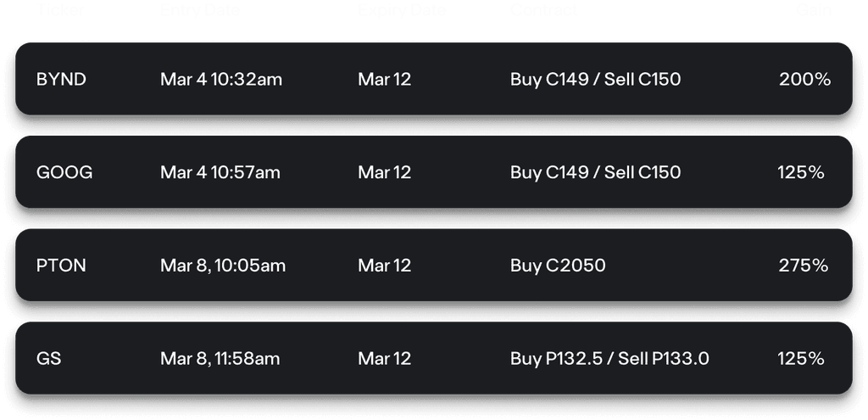Select the GOOG ticker
The width and height of the screenshot is (868, 420).
point(64,172)
